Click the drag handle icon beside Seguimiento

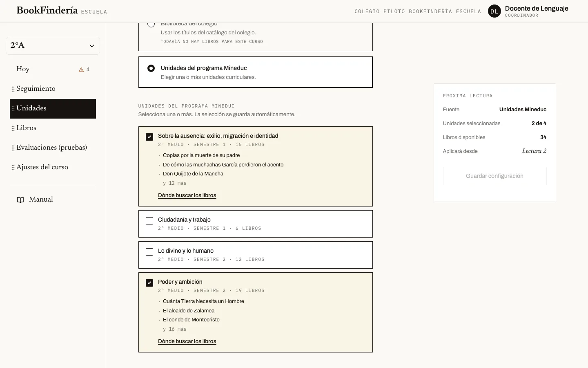click(13, 89)
